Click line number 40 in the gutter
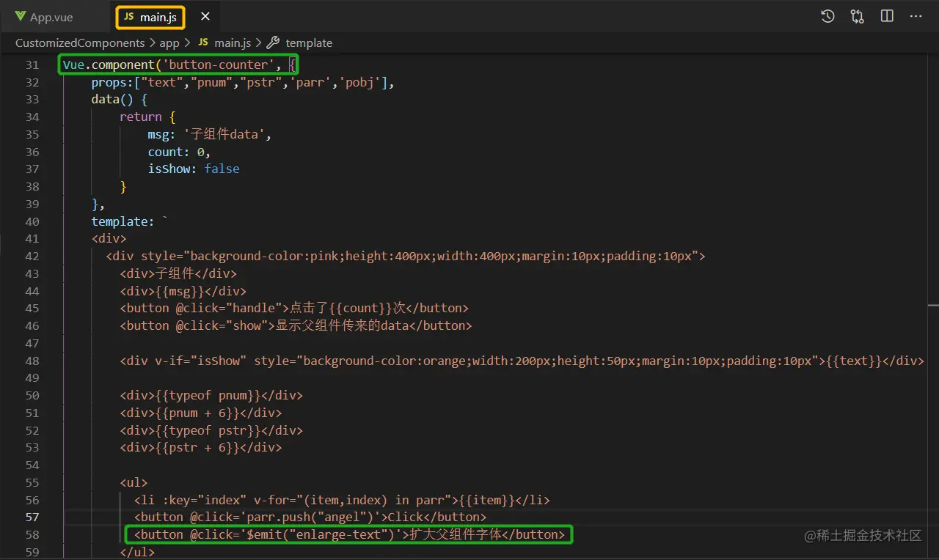Viewport: 939px width, 560px height. 32,221
